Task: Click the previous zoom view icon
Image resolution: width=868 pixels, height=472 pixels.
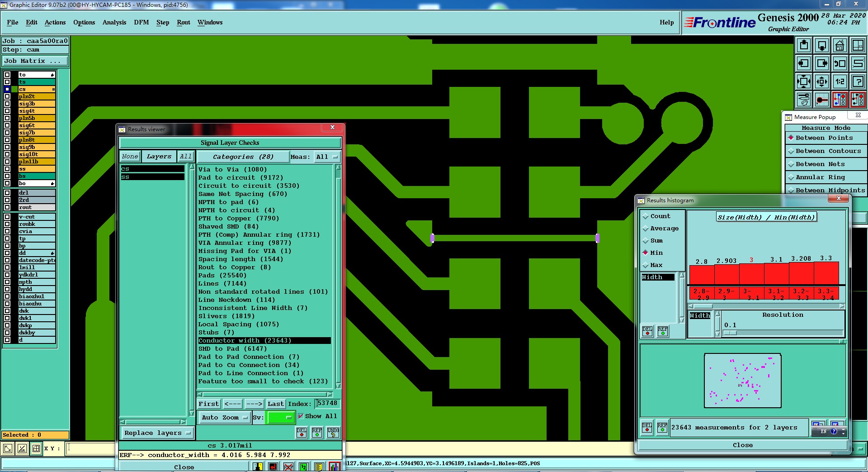Action: click(x=840, y=63)
